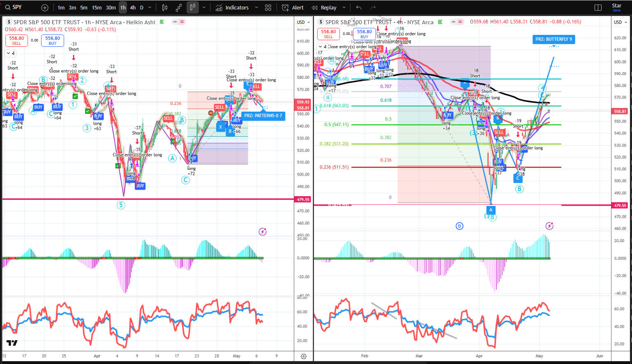Screen dimensions: 632x364
Task: Select the 3m timeframe
Action: 72,8
